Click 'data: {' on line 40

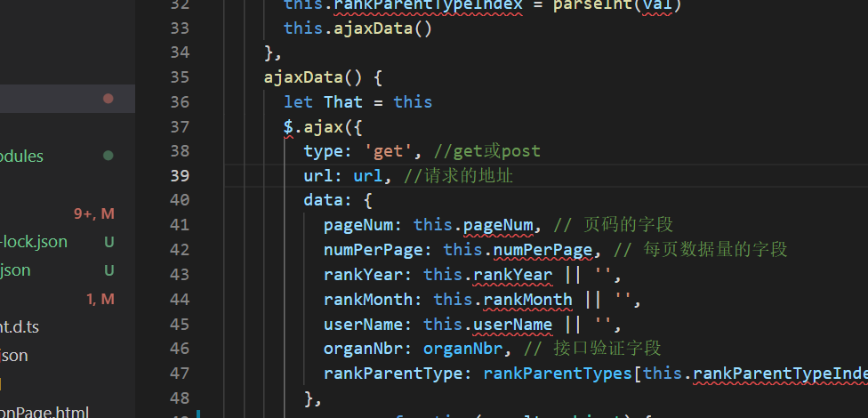click(338, 200)
